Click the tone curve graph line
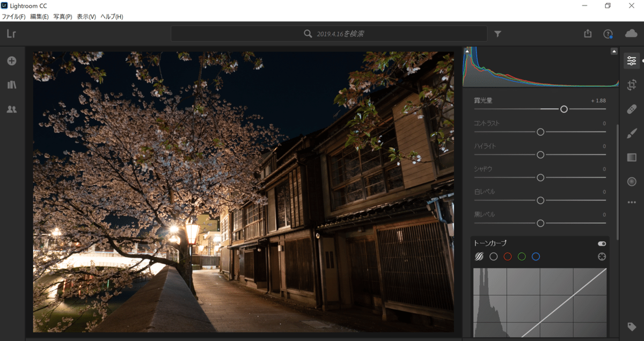The image size is (644, 341). pos(563,303)
